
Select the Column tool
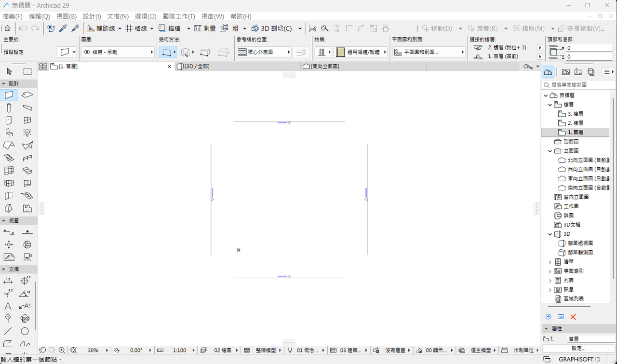9,108
